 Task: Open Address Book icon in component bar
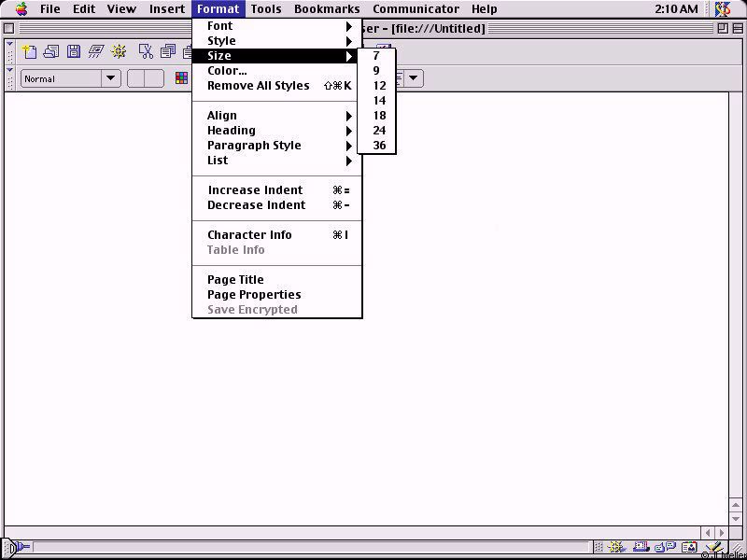[689, 548]
